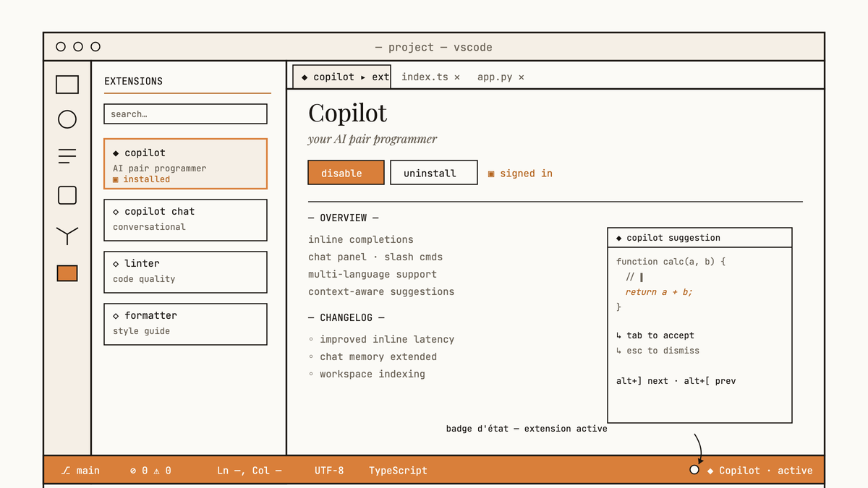Viewport: 868px width, 488px height.
Task: Click the EXTENSIONS panel header
Action: pyautogui.click(x=134, y=82)
